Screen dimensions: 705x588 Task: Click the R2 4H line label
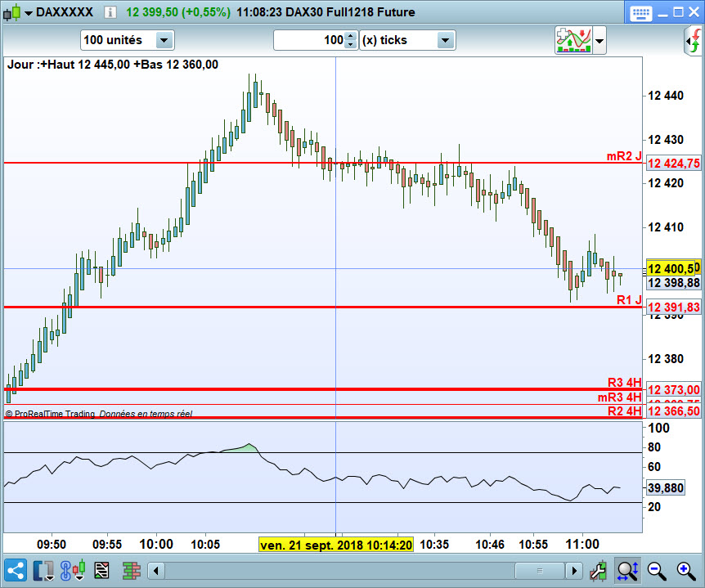625,411
